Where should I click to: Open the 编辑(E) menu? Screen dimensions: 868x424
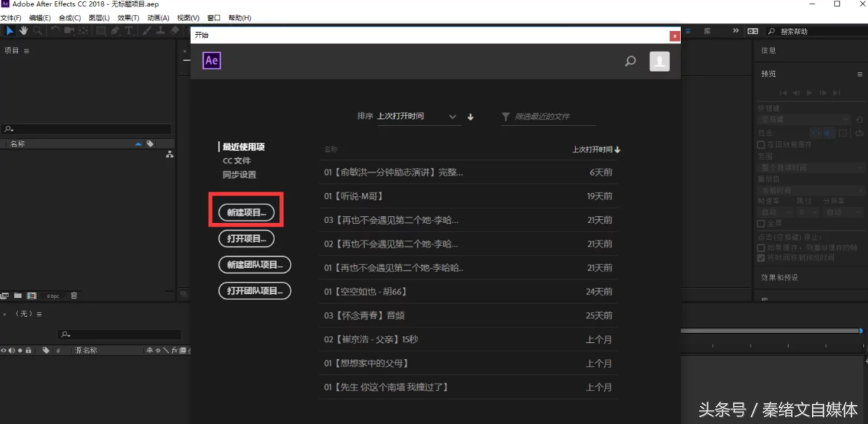(40, 17)
